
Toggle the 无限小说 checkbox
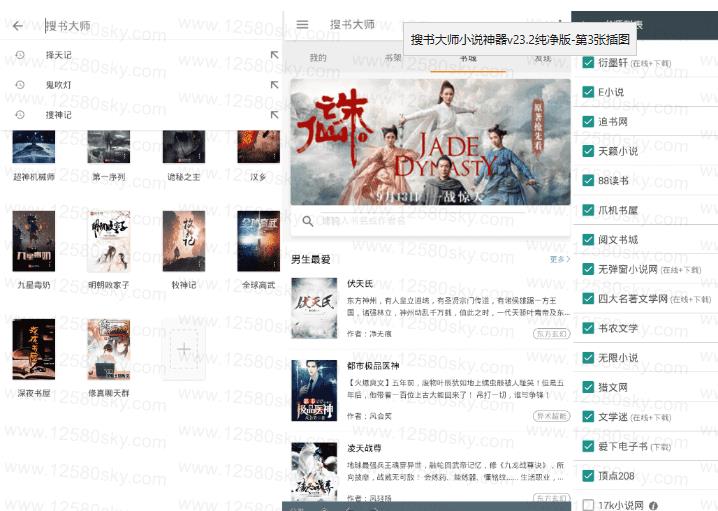click(588, 358)
